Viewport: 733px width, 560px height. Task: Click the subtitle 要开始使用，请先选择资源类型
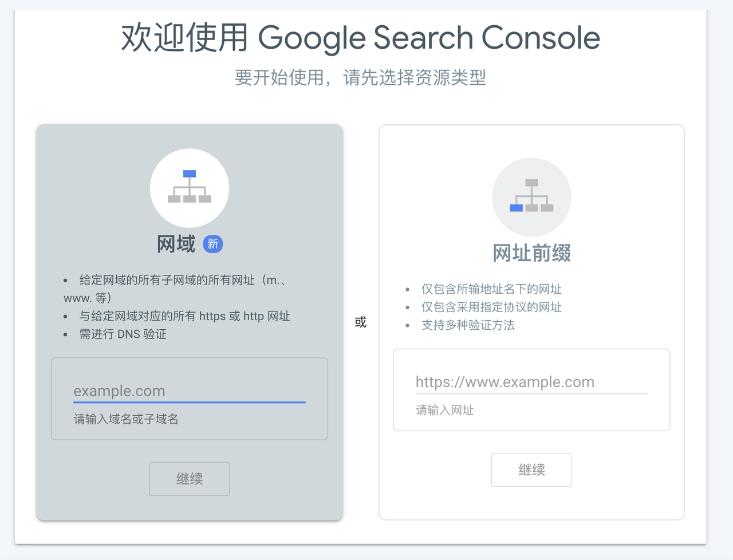[x=361, y=77]
